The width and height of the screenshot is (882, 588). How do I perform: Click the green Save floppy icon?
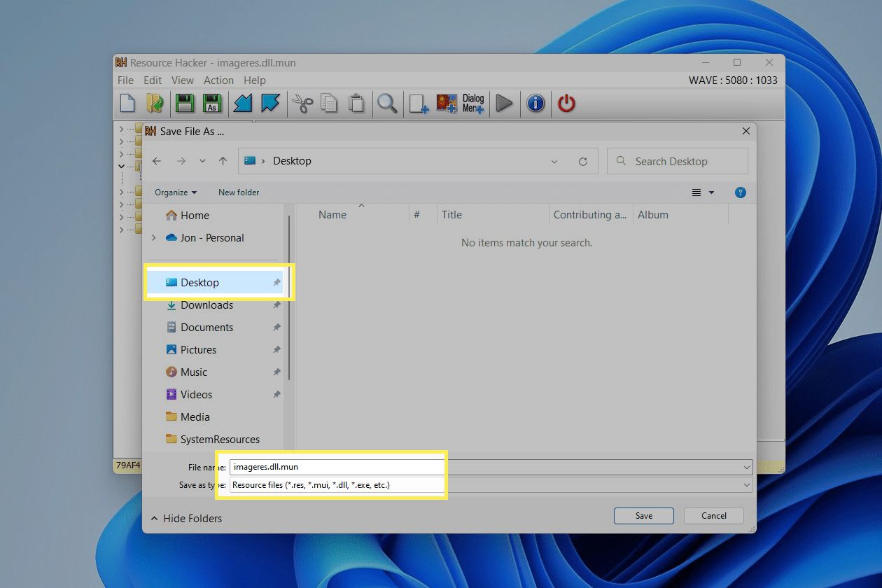[185, 104]
